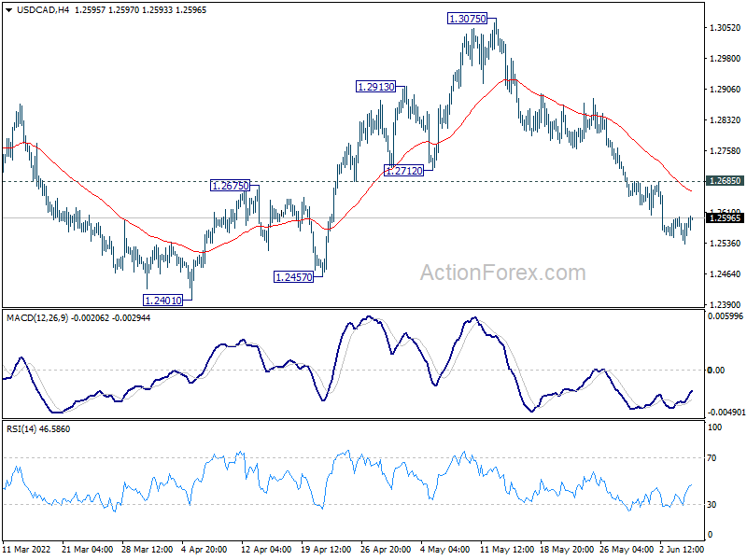Click the 11 Mar 2022 date label
Screen dimensions: 747x560
click(27, 549)
